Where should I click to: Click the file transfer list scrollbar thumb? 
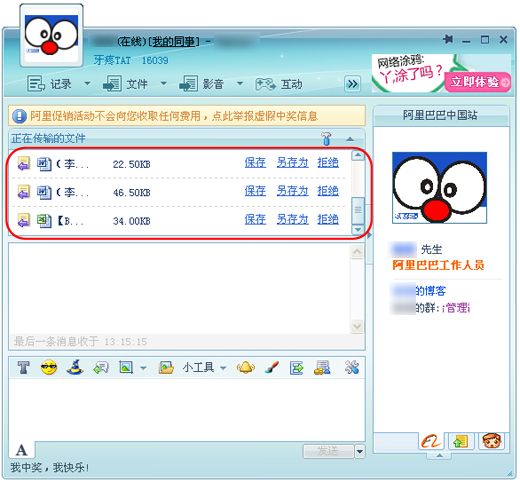(358, 210)
